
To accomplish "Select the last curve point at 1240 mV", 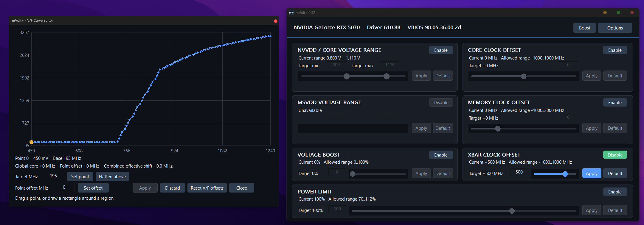I will tap(270, 36).
